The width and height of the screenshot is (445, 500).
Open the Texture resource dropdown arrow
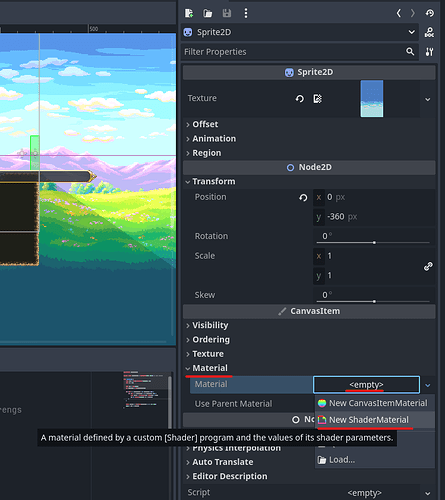pyautogui.click(x=428, y=99)
